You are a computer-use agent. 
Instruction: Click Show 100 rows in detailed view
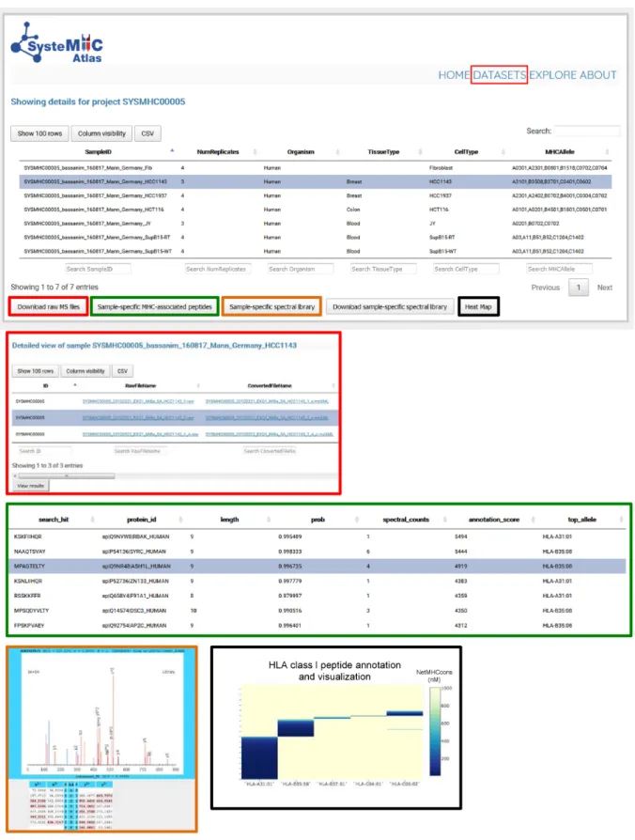(36, 371)
